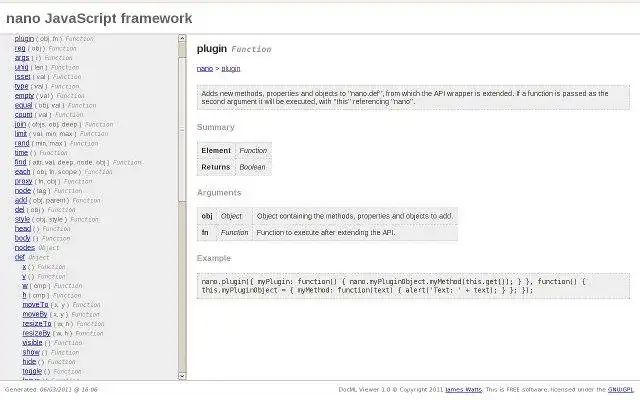Viewport: 640px width, 400px height.
Task: Click the sidebar scroll down arrow
Action: pos(182,376)
